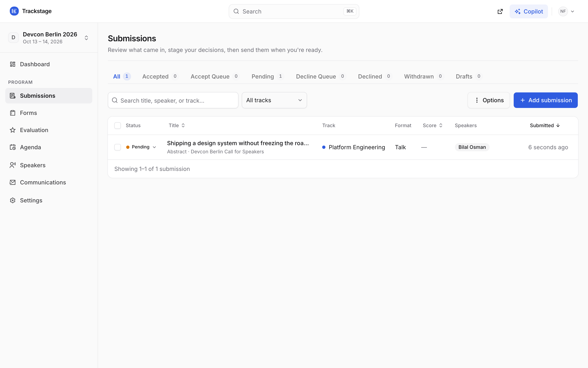Navigate to Agenda
The height and width of the screenshot is (368, 588).
[x=49, y=147]
